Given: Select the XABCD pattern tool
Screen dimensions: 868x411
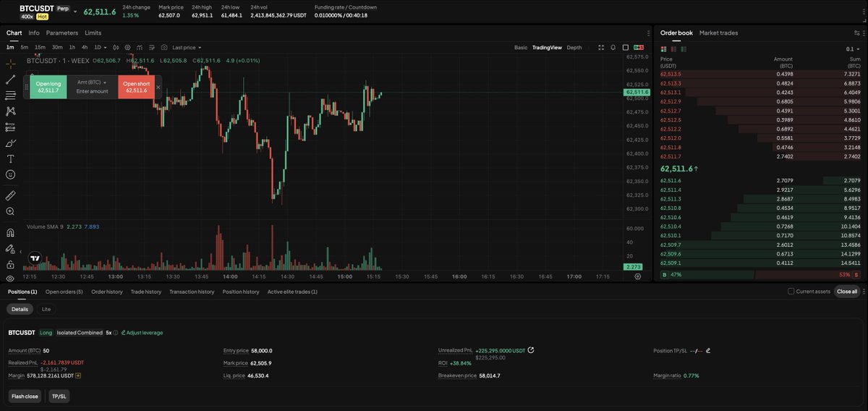Looking at the screenshot, I should click(10, 111).
